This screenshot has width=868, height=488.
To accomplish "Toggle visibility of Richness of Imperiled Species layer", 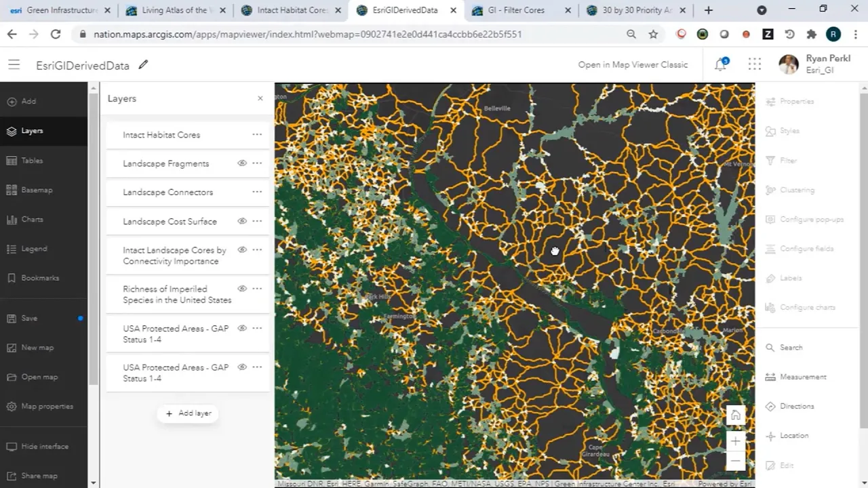I will tap(242, 289).
